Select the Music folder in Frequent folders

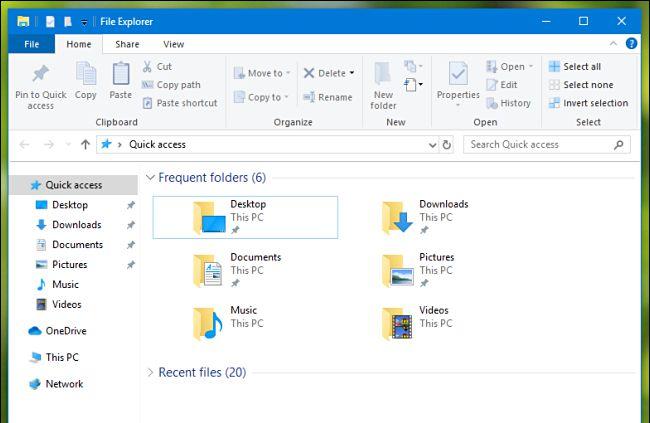pyautogui.click(x=229, y=323)
